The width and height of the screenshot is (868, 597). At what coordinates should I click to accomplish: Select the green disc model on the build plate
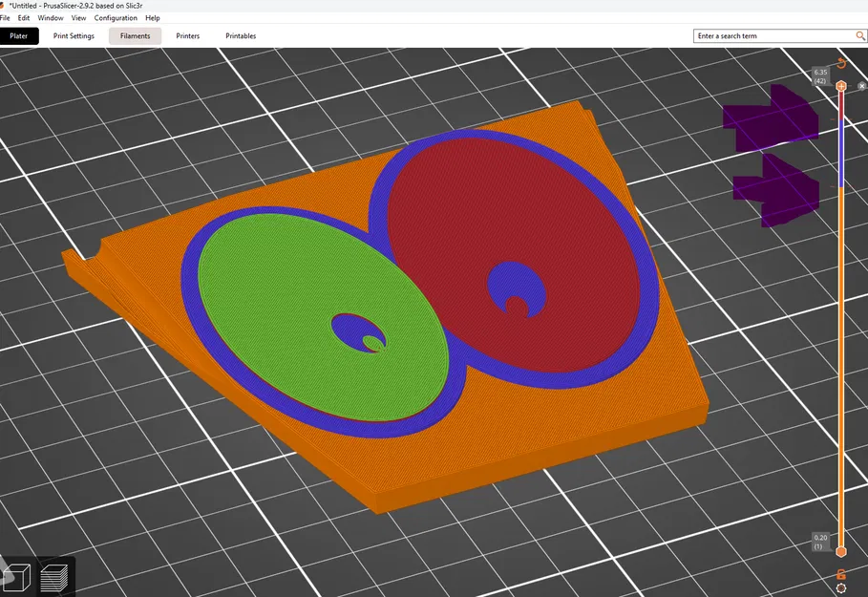[x=286, y=287]
